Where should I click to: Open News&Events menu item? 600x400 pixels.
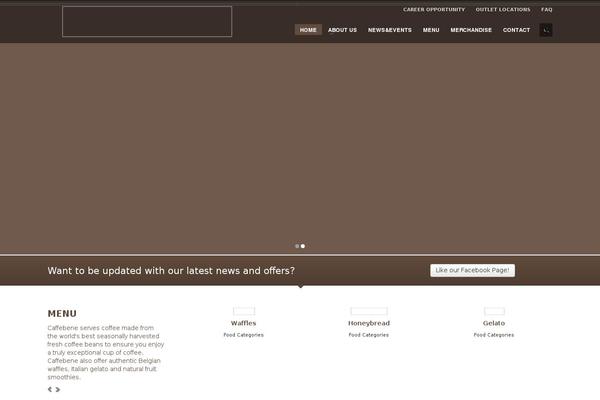click(x=390, y=30)
